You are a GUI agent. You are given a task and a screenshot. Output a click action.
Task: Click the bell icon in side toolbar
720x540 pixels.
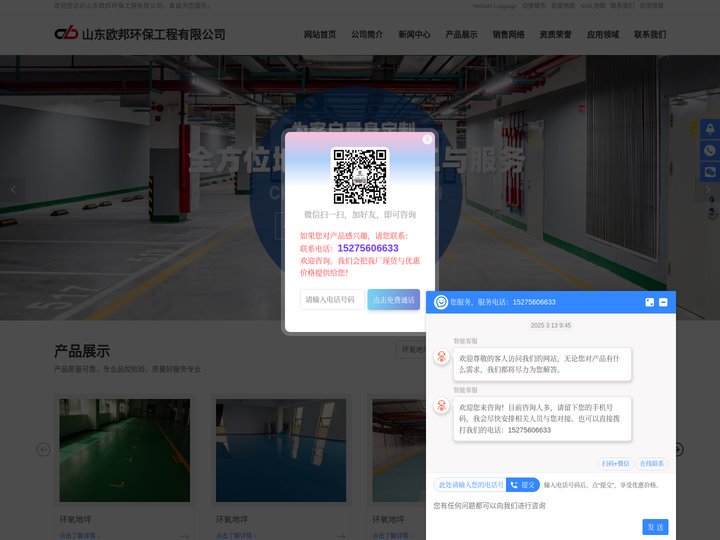(x=710, y=129)
